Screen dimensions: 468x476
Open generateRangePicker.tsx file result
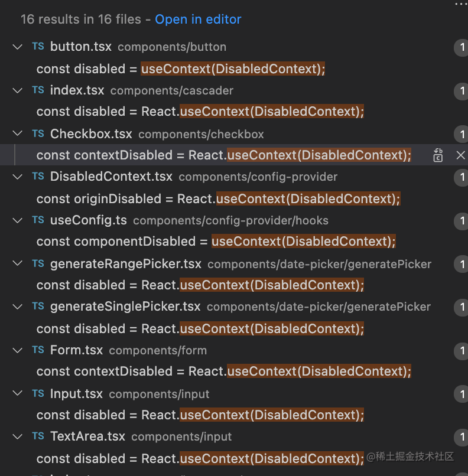click(126, 264)
